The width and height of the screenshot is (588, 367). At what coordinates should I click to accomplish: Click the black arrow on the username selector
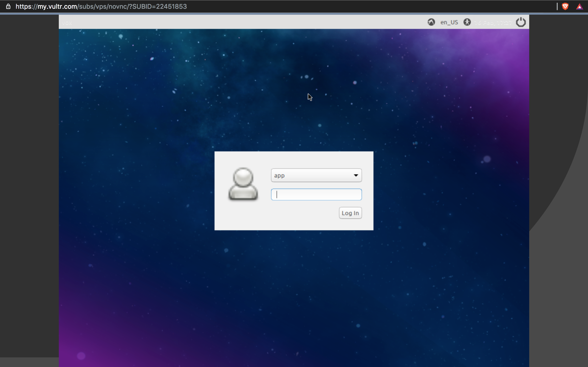[x=356, y=175]
